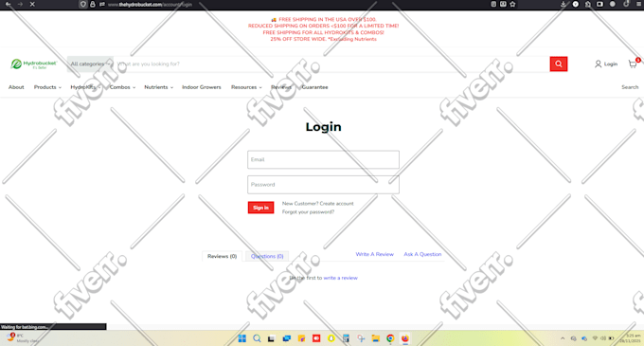Open the Firefox hamburger application menu
Screen dimensions: 644x346
coord(639,4)
